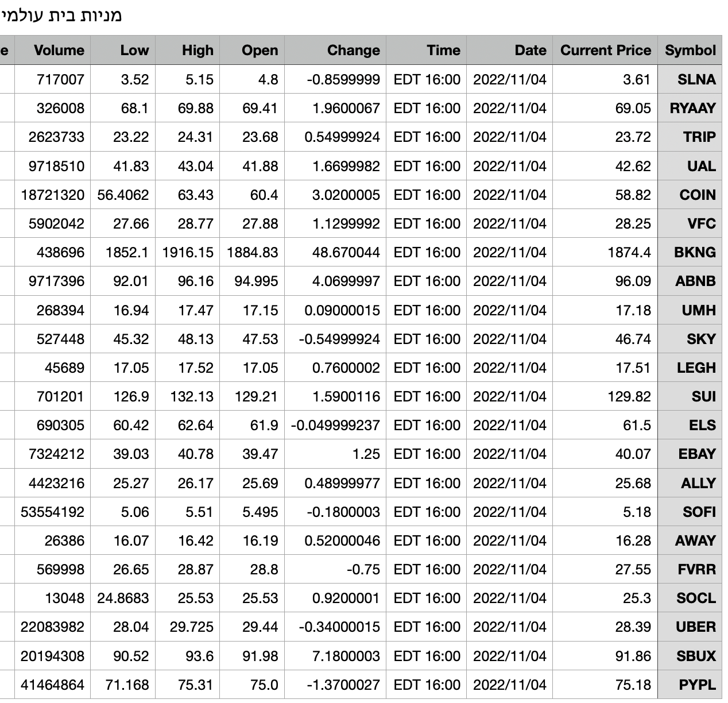Image resolution: width=728 pixels, height=703 pixels.
Task: Select the current price 58.82 cell
Action: (605, 195)
